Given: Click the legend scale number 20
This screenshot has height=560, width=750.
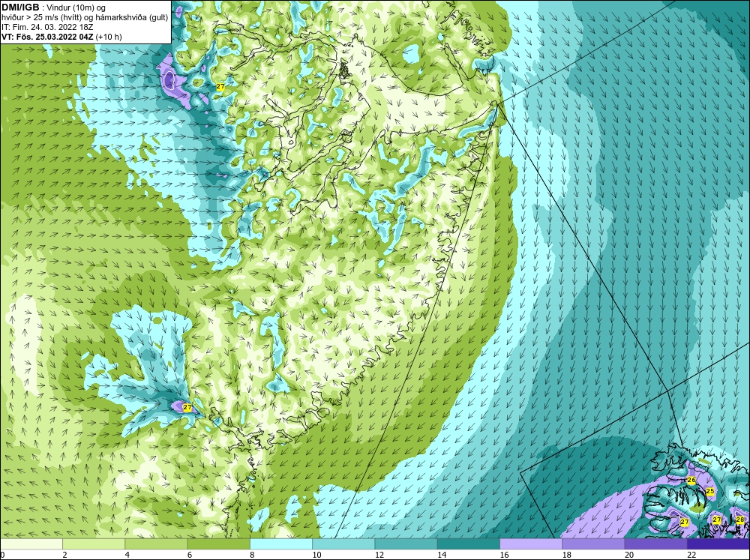Looking at the screenshot, I should (x=629, y=555).
